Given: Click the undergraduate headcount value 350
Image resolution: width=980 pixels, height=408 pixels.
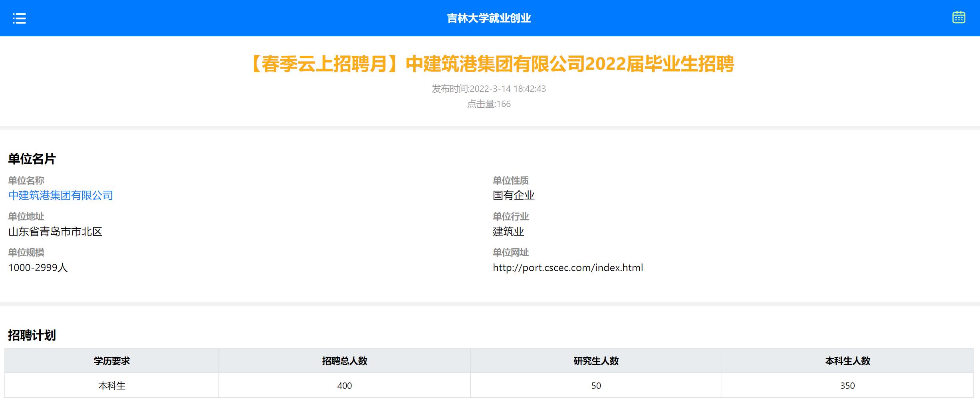Looking at the screenshot, I should (x=847, y=386).
